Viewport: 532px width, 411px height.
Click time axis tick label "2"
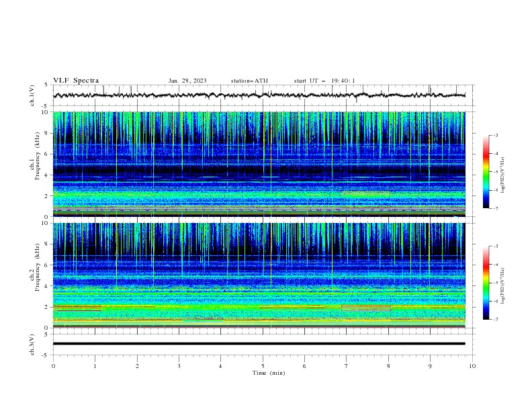(137, 366)
